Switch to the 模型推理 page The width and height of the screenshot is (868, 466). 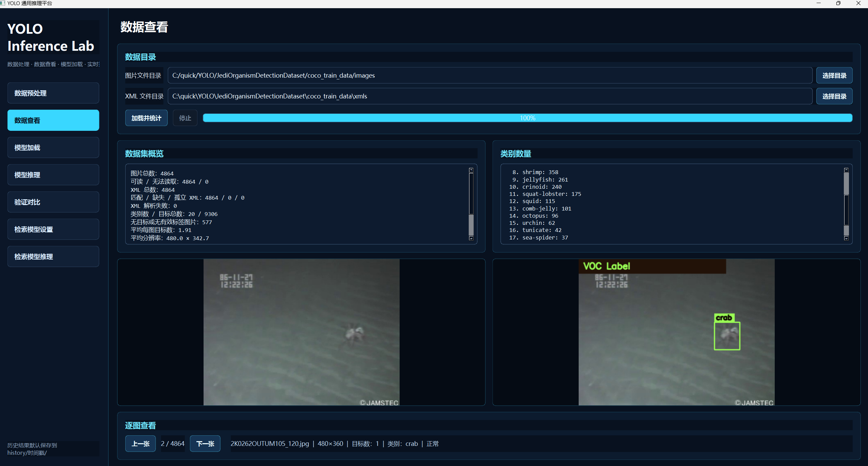53,175
